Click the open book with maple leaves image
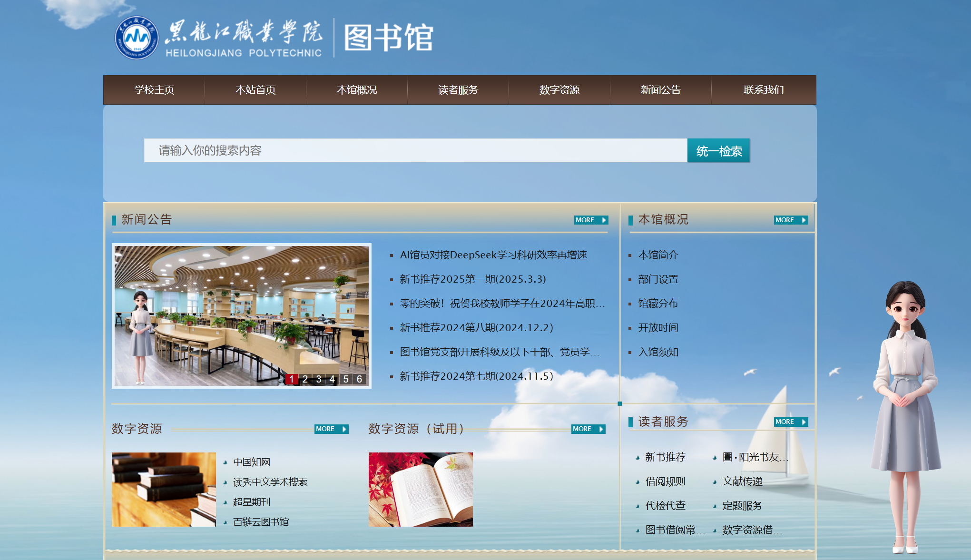This screenshot has width=971, height=560. coord(421,489)
